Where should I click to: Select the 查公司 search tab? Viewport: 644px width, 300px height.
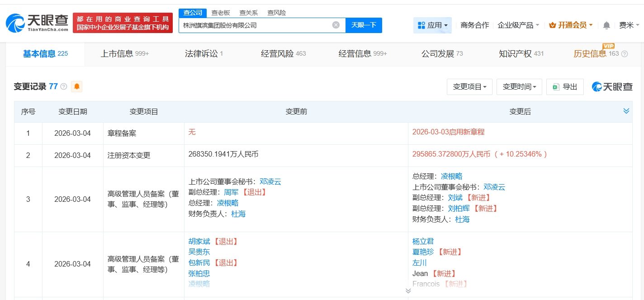193,13
